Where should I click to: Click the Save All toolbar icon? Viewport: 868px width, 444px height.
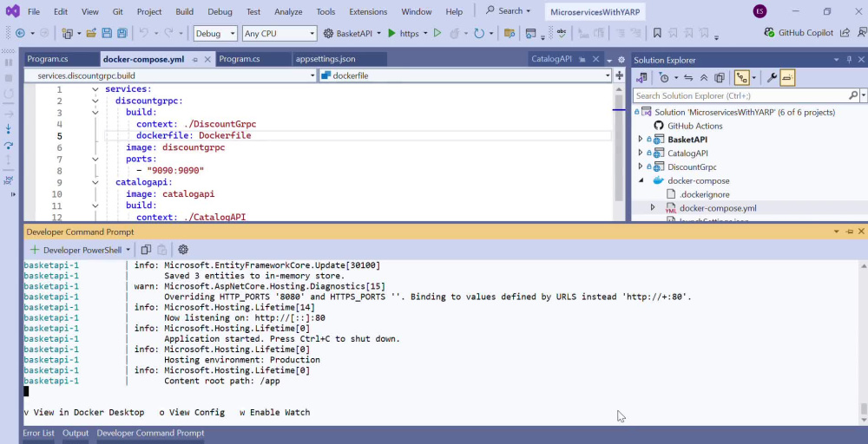[122, 33]
